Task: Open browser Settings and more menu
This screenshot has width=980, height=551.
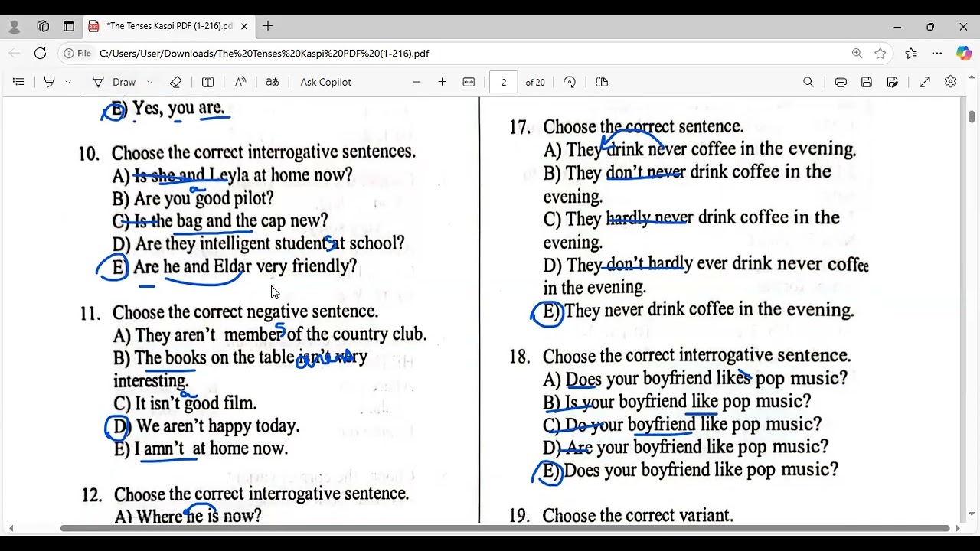Action: [x=937, y=54]
